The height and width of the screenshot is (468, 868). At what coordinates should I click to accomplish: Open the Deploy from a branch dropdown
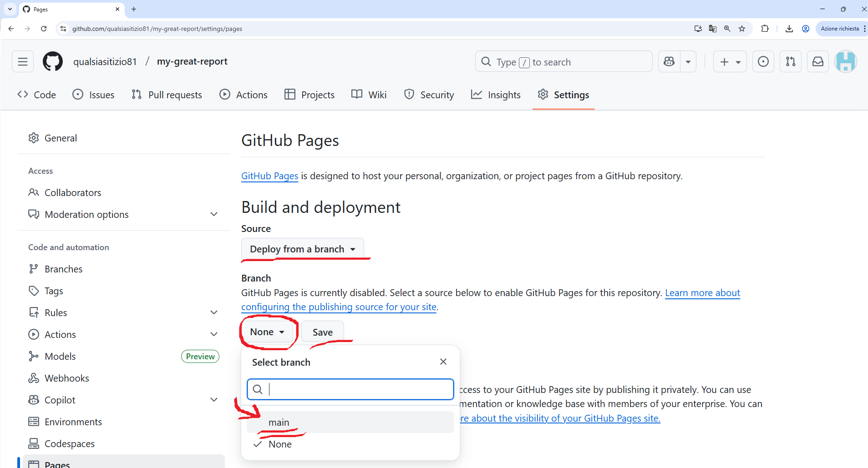[x=302, y=249]
